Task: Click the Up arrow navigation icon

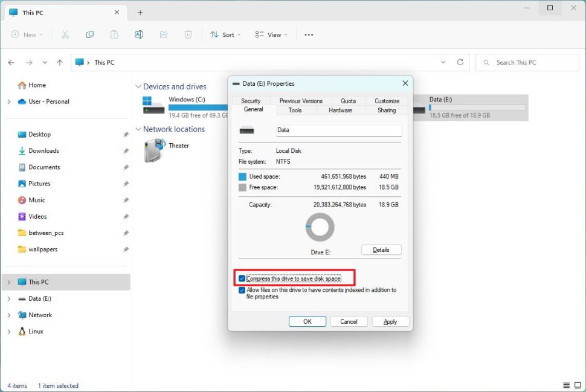Action: click(59, 62)
